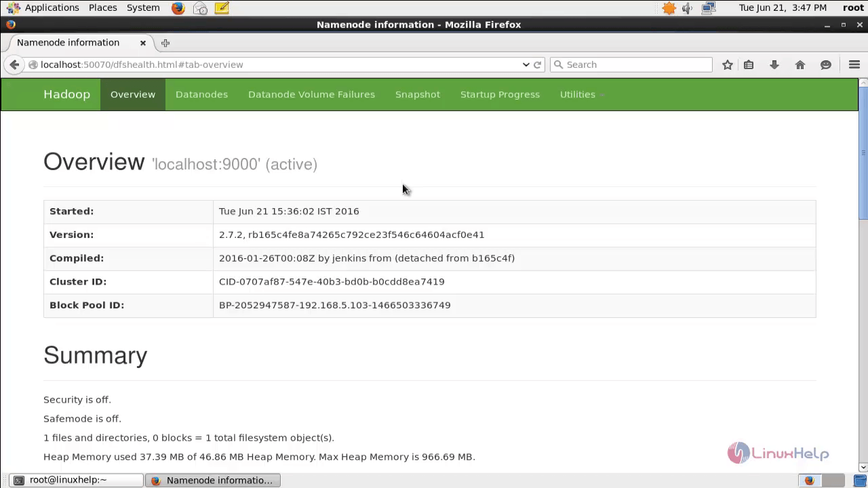This screenshot has height=488, width=868.
Task: Select the Overview tab
Action: click(133, 94)
